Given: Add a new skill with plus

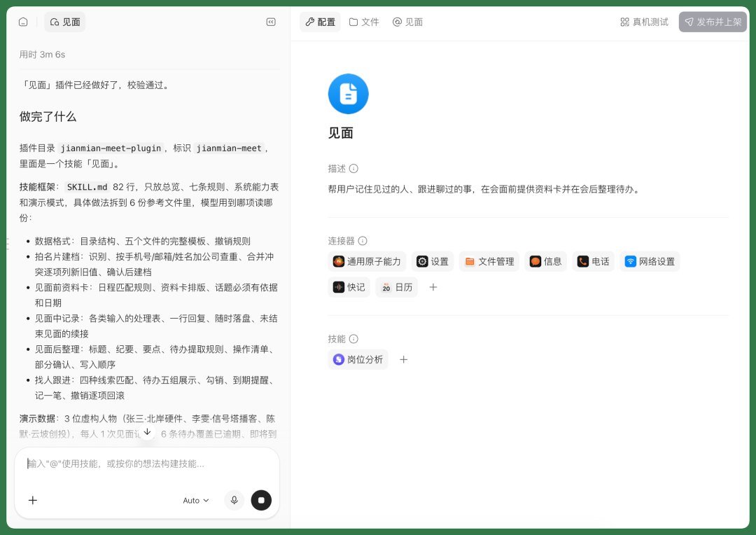Looking at the screenshot, I should pyautogui.click(x=404, y=359).
